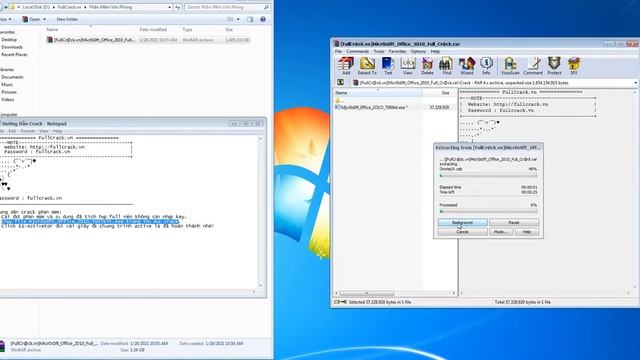Open the Help menu in WinRAR

point(435,51)
